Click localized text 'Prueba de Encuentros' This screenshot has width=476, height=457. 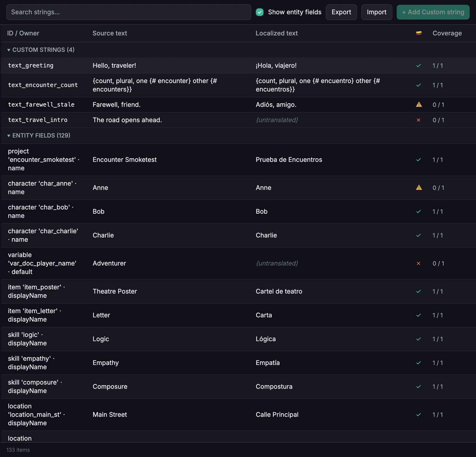(x=289, y=160)
